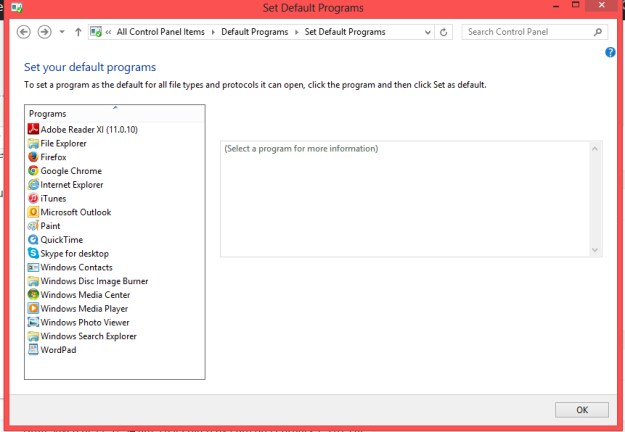Select the Microsoft Outlook entry
The width and height of the screenshot is (625, 432).
[x=76, y=212]
